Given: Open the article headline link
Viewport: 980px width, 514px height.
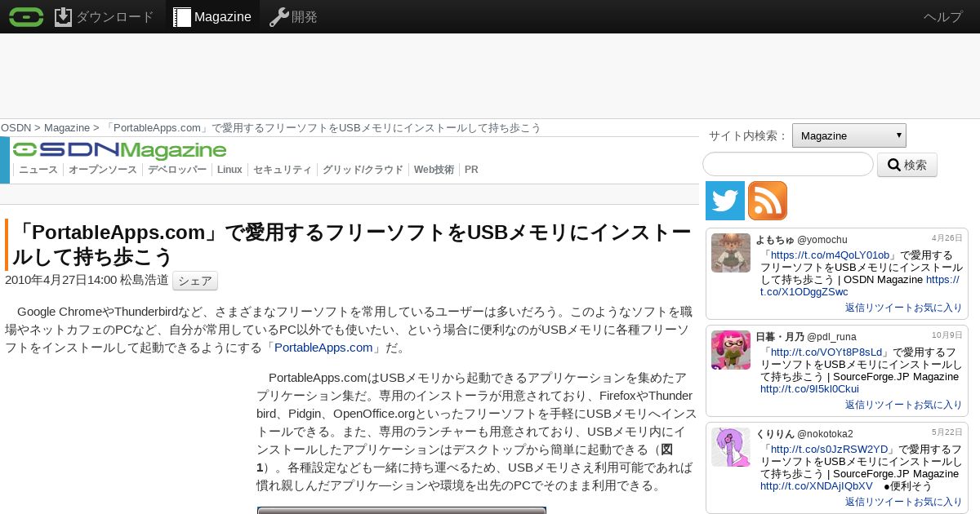Looking at the screenshot, I should 351,245.
